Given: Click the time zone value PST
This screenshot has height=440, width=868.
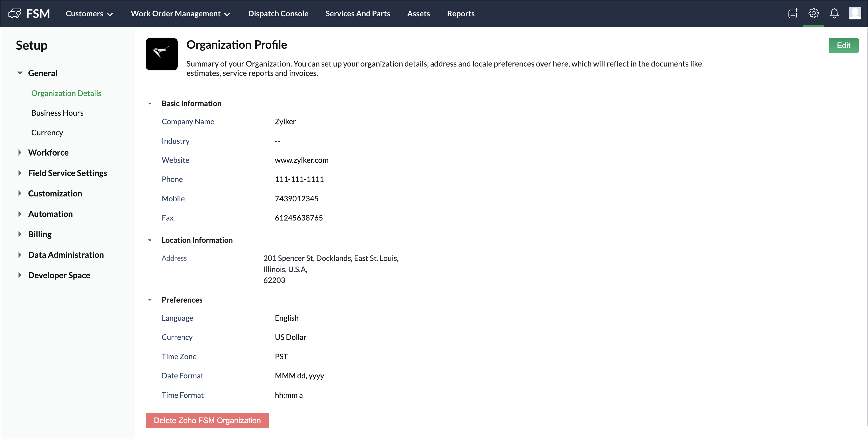Looking at the screenshot, I should pyautogui.click(x=281, y=356).
